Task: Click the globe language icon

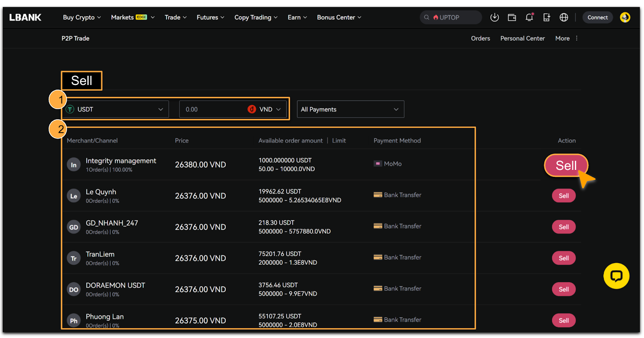Action: click(563, 17)
